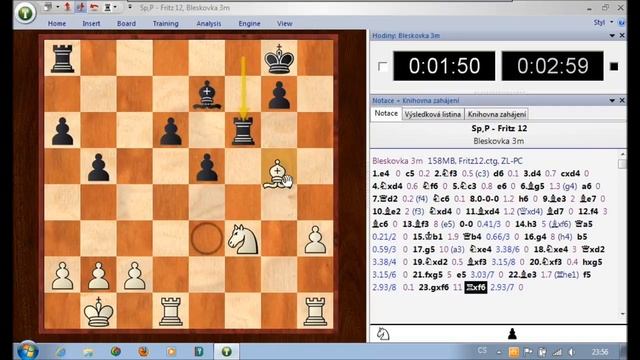Click the red up-arrow quick-access icon
This screenshot has height=360, width=640.
(67, 7)
